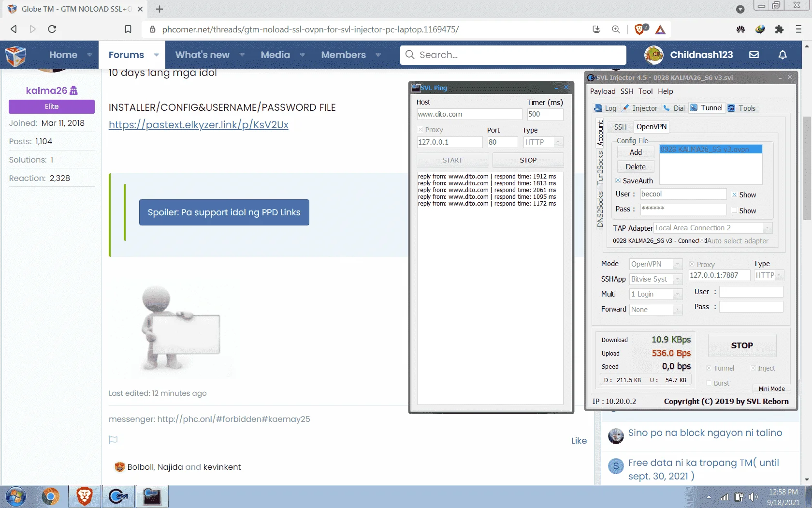
Task: Click the Timer (ms) field showing 500
Action: click(545, 114)
